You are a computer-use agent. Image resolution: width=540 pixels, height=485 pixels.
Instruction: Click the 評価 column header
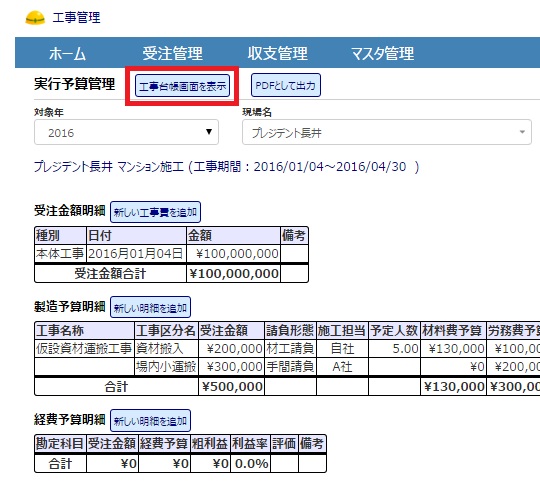(284, 444)
